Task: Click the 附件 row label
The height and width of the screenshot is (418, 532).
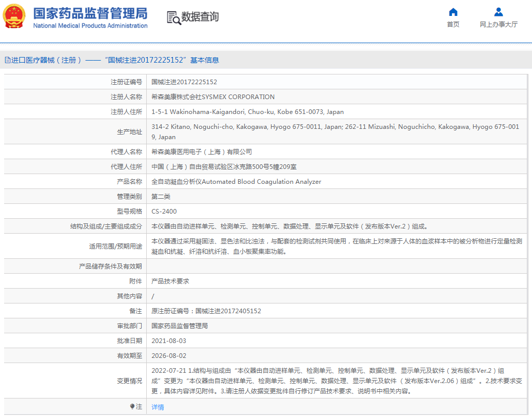Action: [x=136, y=281]
